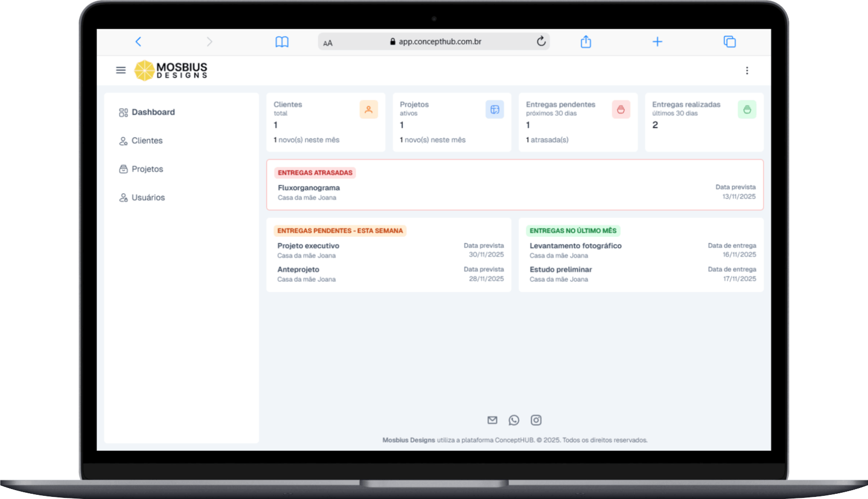Open the AA page settings menu
The image size is (868, 499).
(328, 42)
